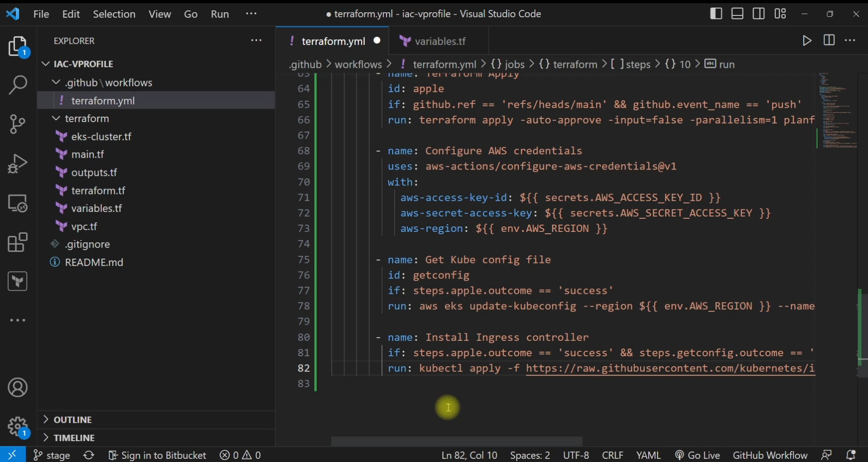Open the Selection menu

pyautogui.click(x=114, y=14)
